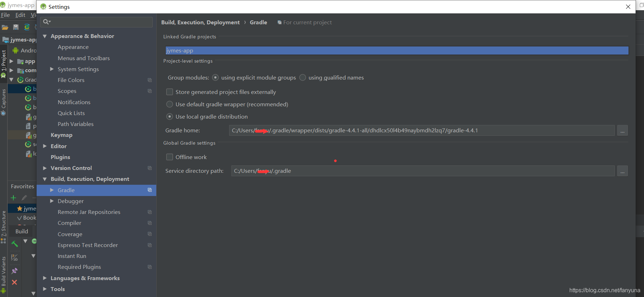
Task: Click the settings search field
Action: 96,22
